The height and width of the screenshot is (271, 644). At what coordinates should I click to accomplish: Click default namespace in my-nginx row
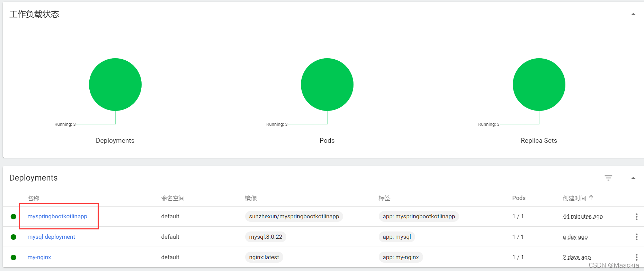click(x=170, y=257)
